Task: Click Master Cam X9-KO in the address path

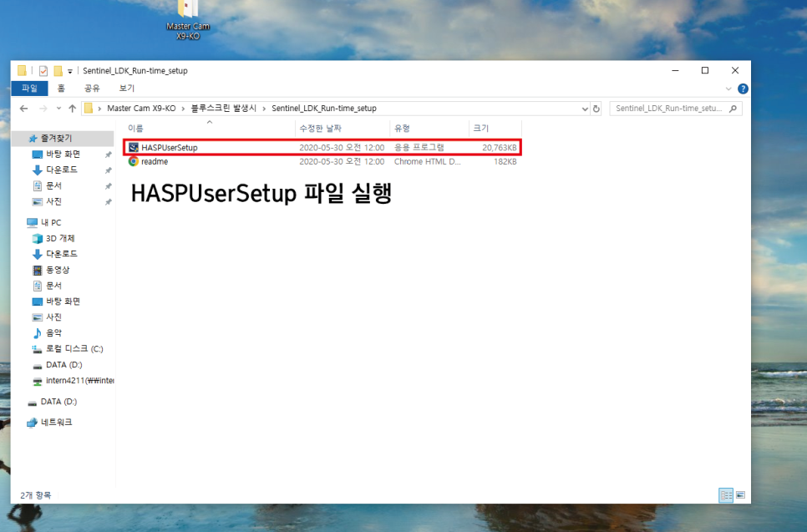Action: point(141,108)
